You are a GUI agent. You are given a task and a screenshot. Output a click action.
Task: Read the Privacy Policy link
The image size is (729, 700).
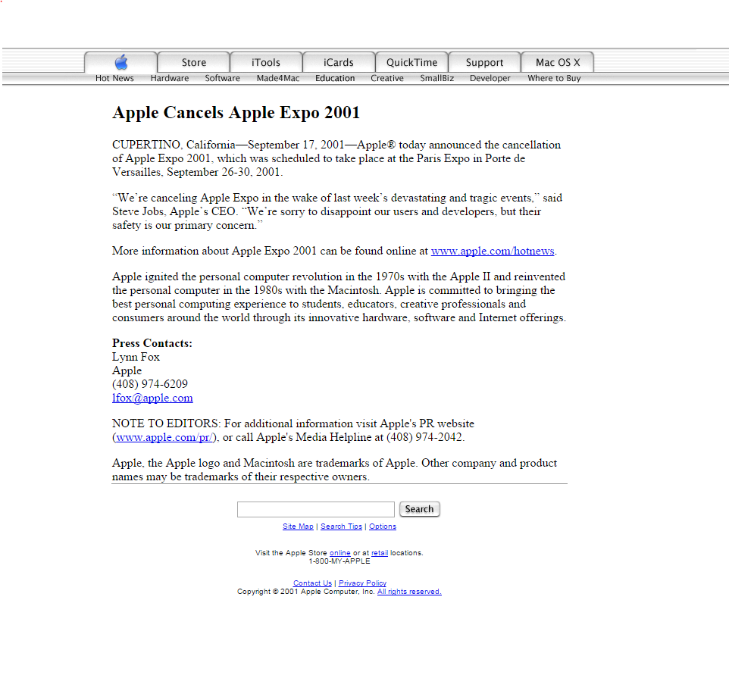363,583
